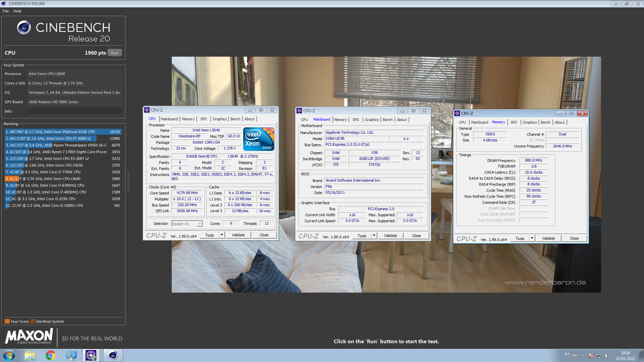644x362 pixels.
Task: Select ranking row 8 Intel Xeon CPU L5640
Action: point(63,179)
